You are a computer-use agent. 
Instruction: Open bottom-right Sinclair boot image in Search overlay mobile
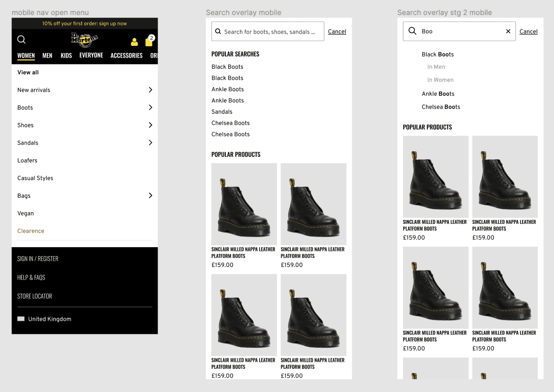coord(313,315)
